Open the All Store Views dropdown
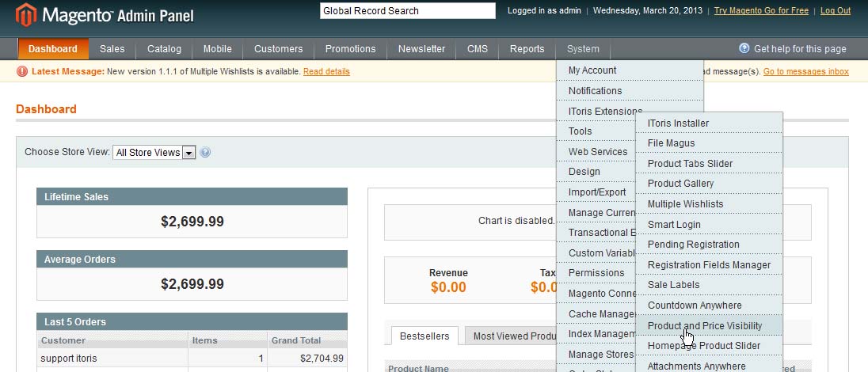868x372 pixels. click(x=154, y=152)
